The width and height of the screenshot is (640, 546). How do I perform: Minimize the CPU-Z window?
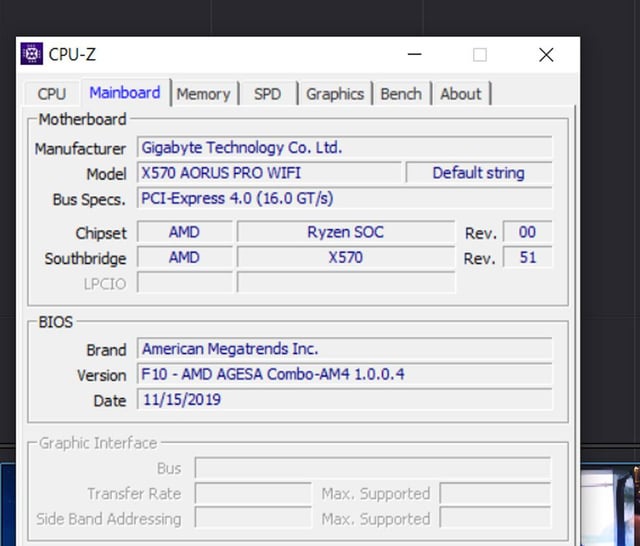(414, 54)
